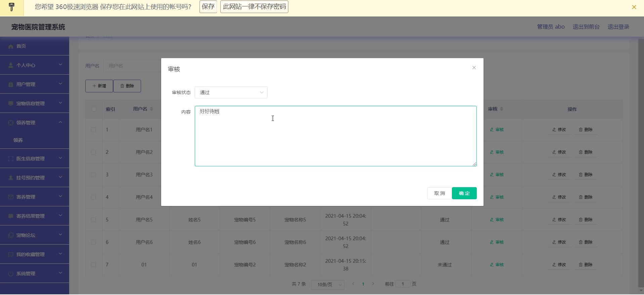Click the sort arrows beside 审核 header

pyautogui.click(x=502, y=109)
